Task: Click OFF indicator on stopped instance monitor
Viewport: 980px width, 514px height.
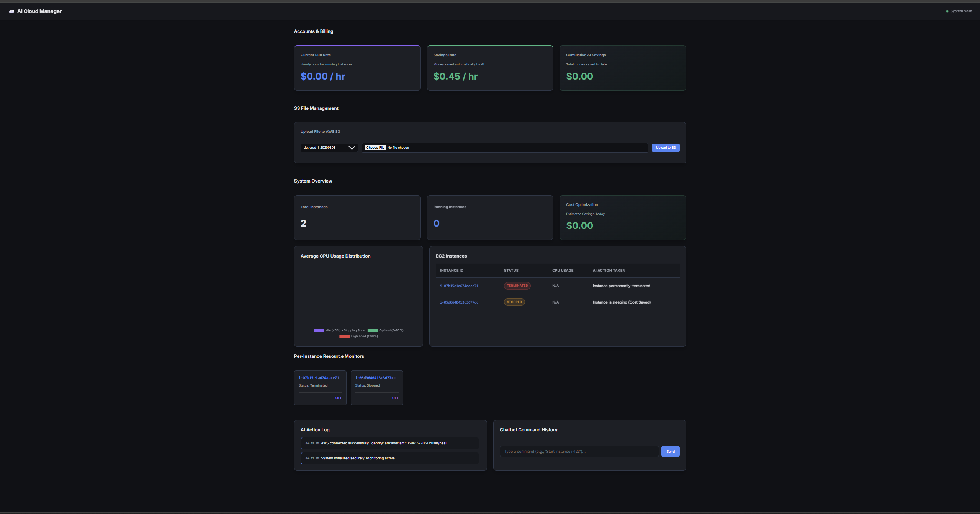Action: point(395,398)
